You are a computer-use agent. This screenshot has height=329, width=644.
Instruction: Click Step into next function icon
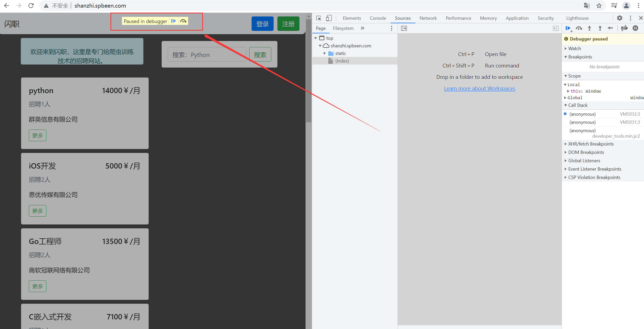589,28
